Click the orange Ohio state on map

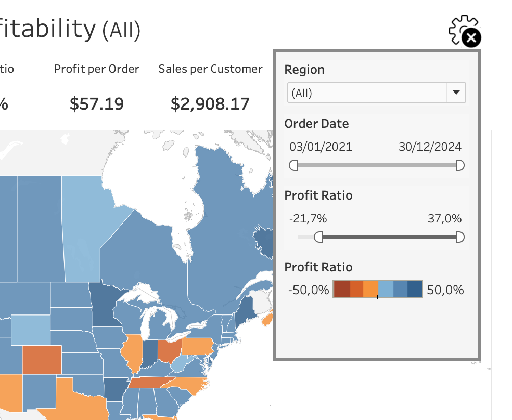[168, 351]
